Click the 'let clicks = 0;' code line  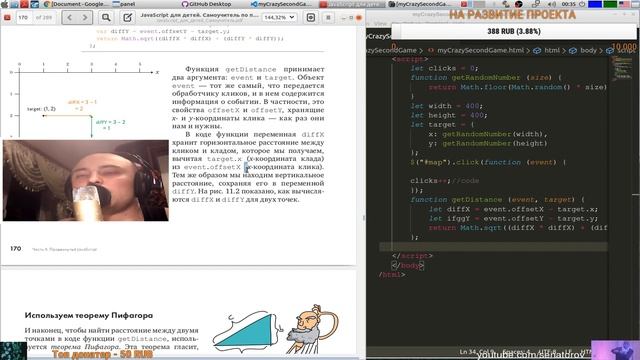coord(444,68)
